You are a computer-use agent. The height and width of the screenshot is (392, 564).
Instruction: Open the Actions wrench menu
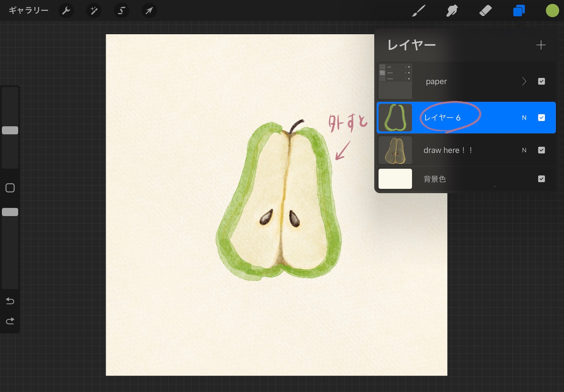(x=66, y=11)
